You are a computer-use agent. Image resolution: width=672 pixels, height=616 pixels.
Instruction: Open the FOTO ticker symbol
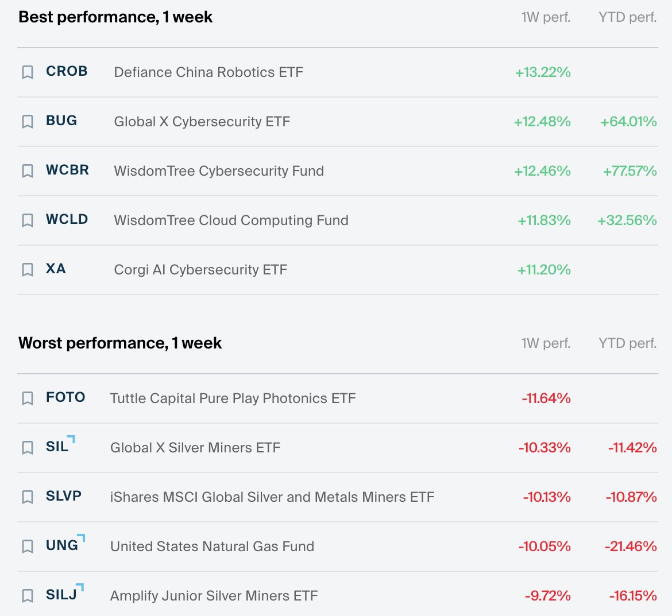pyautogui.click(x=65, y=397)
